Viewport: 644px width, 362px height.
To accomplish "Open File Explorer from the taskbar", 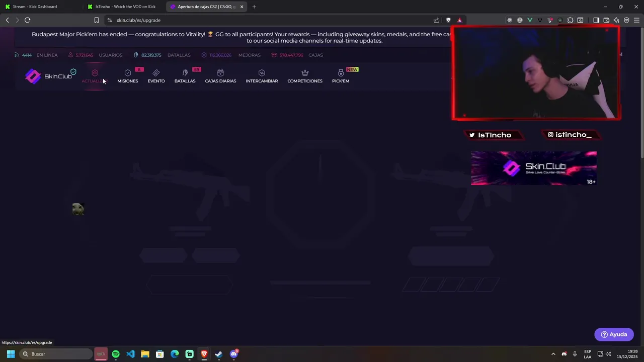I will pyautogui.click(x=145, y=354).
